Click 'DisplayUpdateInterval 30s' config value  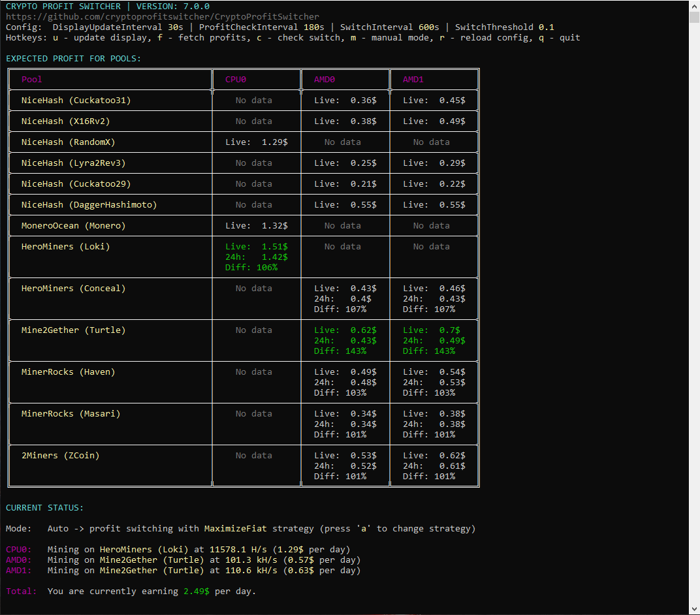(118, 27)
